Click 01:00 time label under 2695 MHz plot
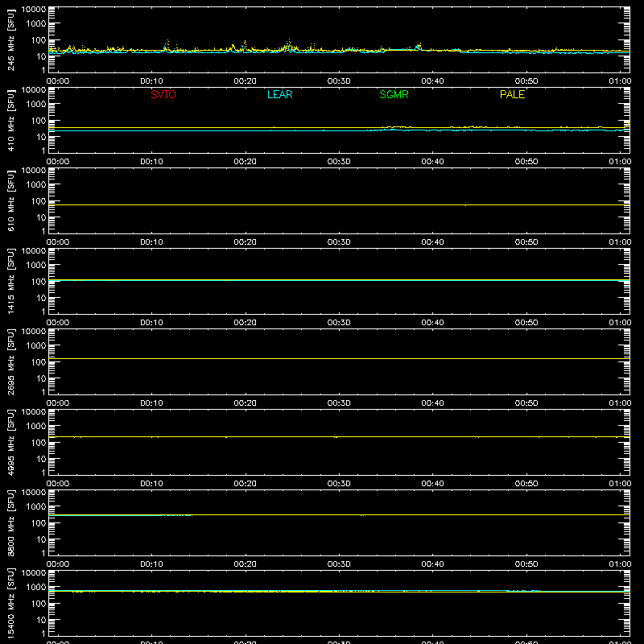 (x=620, y=403)
